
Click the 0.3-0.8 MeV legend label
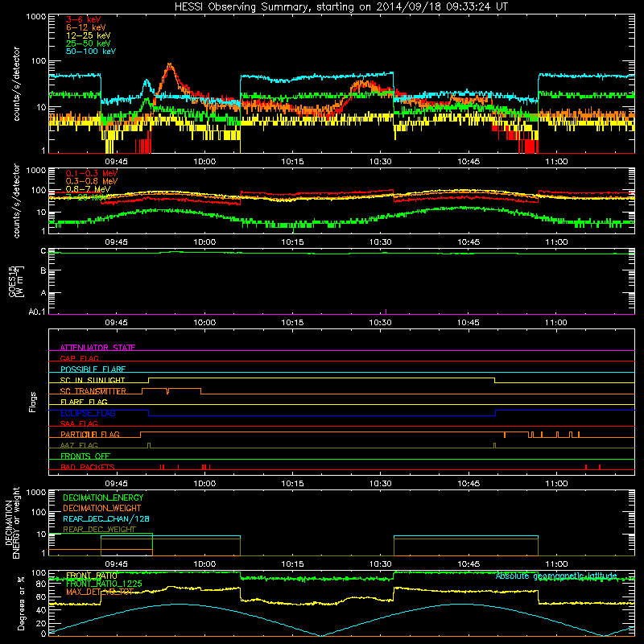[92, 181]
